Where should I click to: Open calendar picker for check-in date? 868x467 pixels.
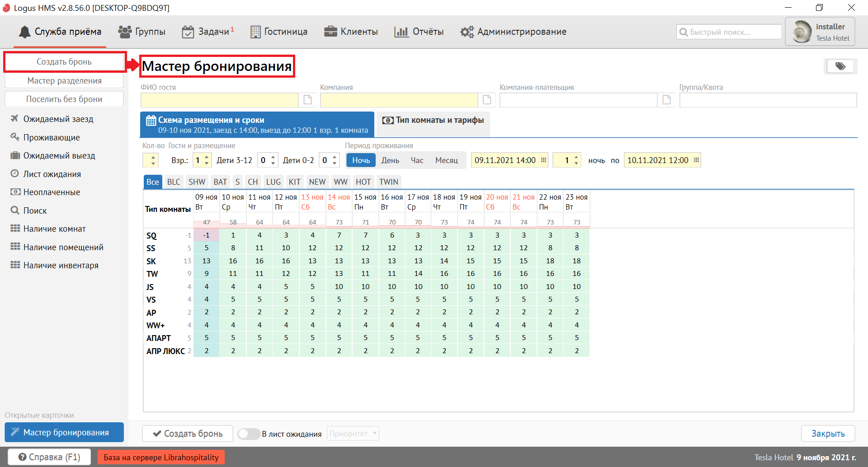[543, 160]
